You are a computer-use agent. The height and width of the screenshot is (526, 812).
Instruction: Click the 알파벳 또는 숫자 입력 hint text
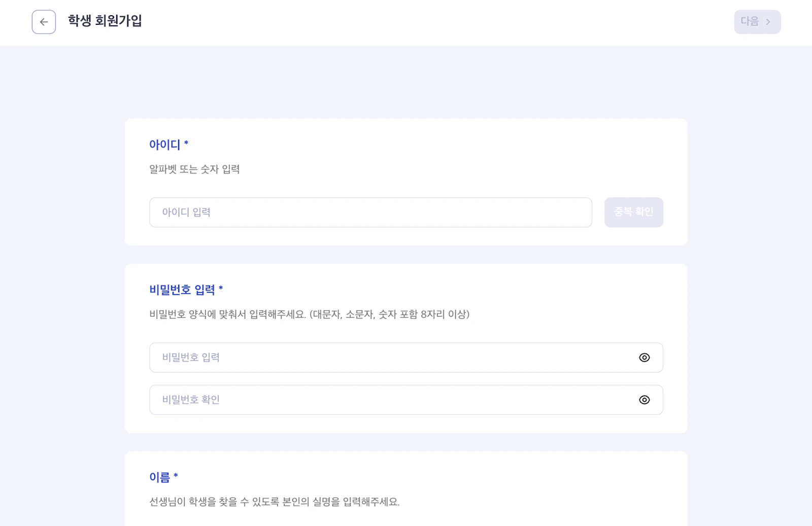194,169
